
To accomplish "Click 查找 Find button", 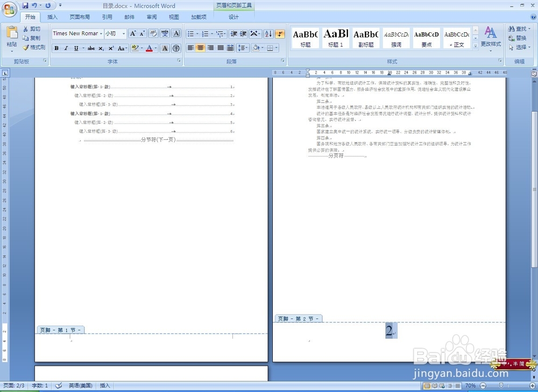I will pyautogui.click(x=520, y=29).
